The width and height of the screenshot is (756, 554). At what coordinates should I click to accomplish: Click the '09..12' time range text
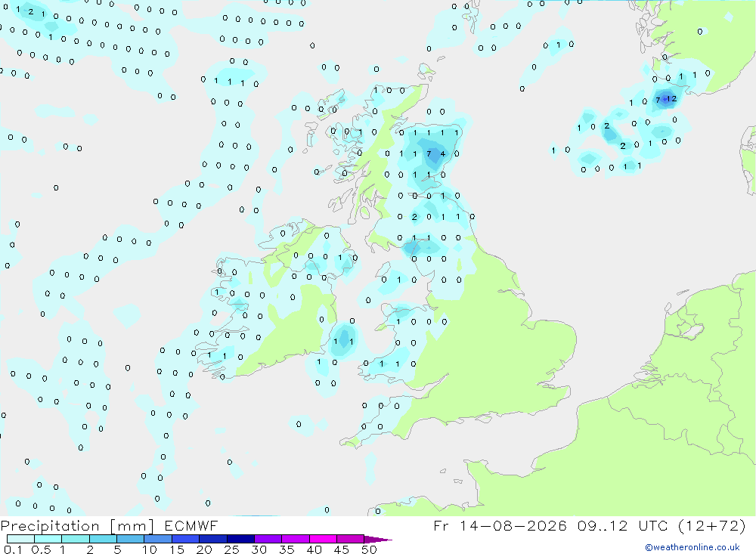(603, 525)
